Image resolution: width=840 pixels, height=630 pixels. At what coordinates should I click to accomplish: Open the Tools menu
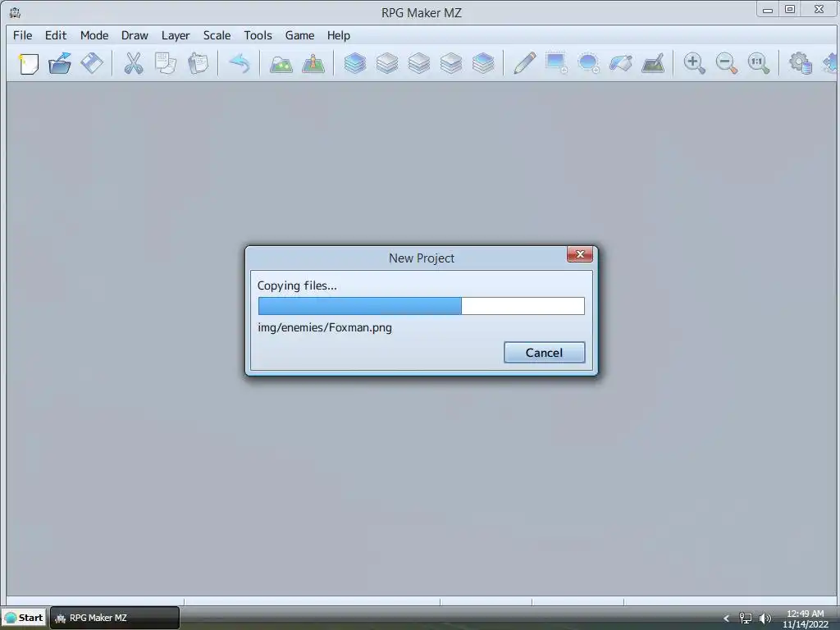tap(258, 35)
